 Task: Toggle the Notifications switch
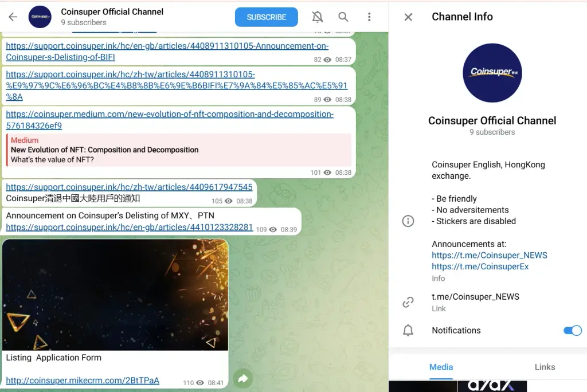pos(573,330)
